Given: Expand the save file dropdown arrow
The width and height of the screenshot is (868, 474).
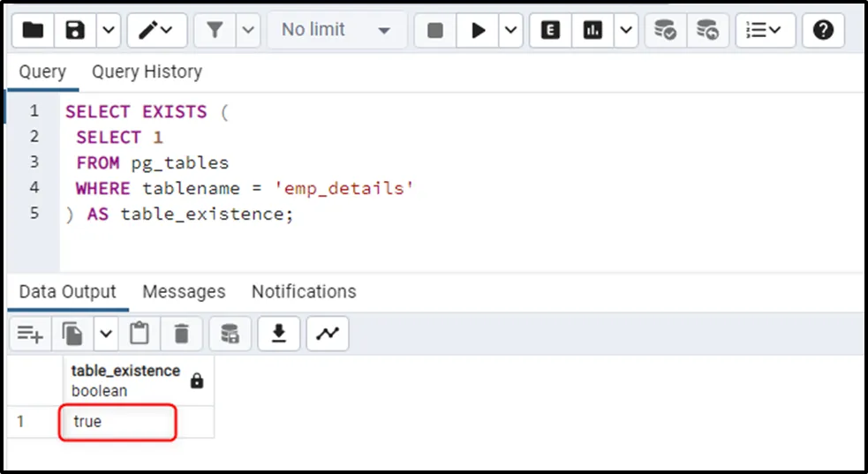Looking at the screenshot, I should click(108, 30).
